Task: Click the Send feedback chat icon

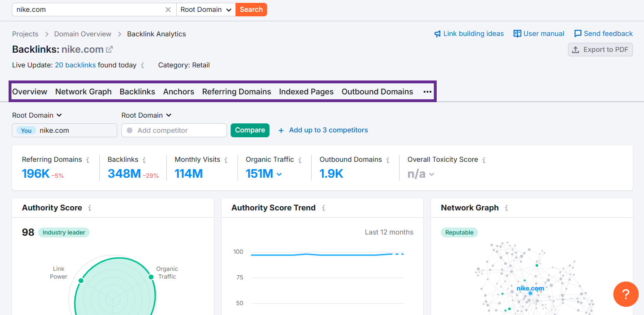Action: click(578, 34)
